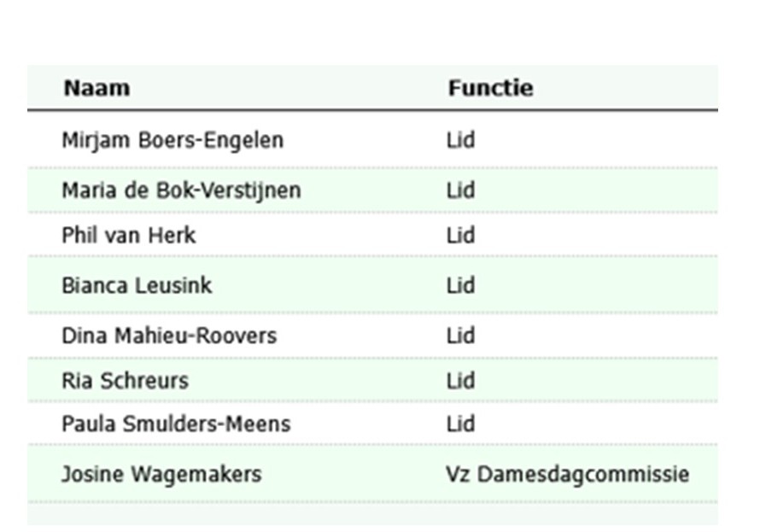
Task: Click Lid in Dina Mahieu-Roovers' row
Action: coord(460,336)
